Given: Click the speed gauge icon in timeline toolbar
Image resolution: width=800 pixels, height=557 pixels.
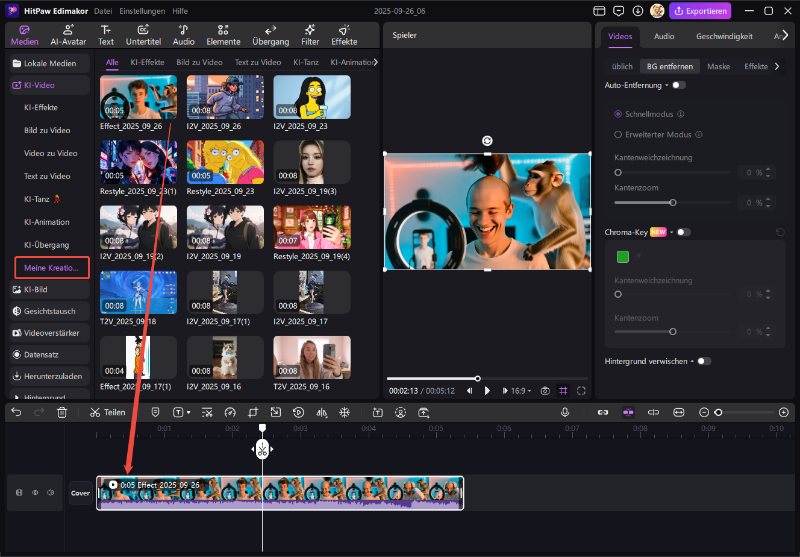Looking at the screenshot, I should (230, 412).
